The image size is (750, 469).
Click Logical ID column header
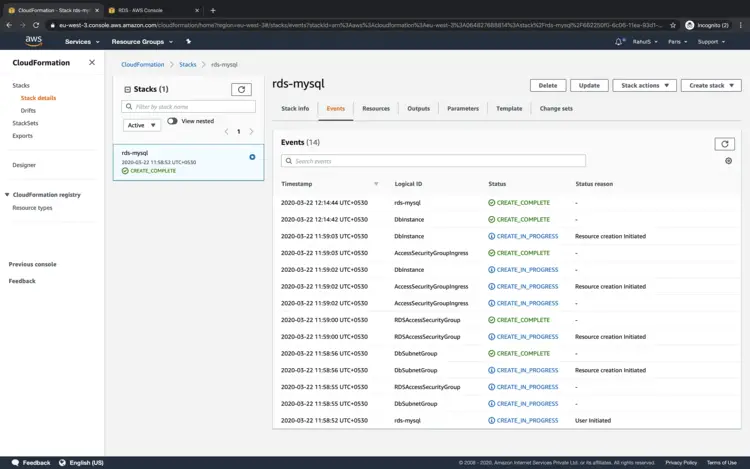[408, 184]
